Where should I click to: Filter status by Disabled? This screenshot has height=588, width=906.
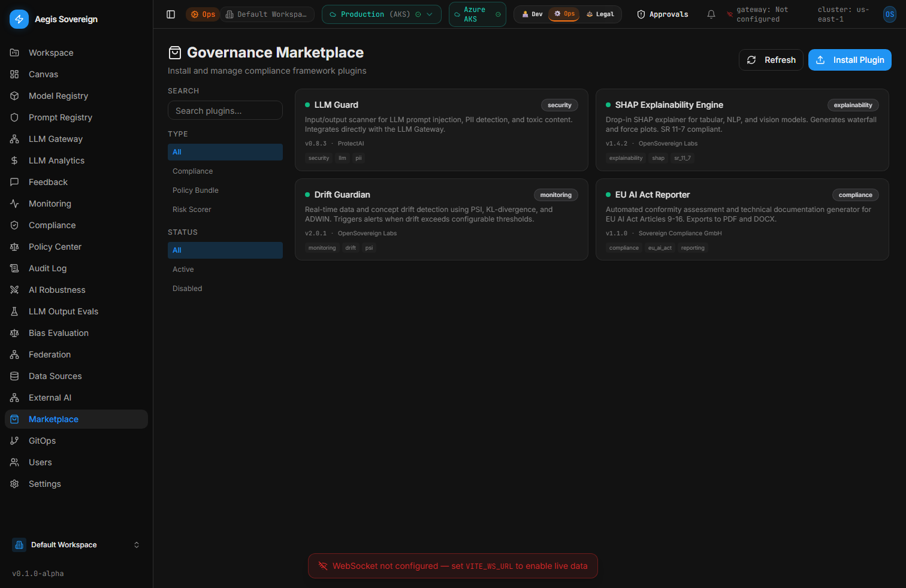tap(225, 289)
